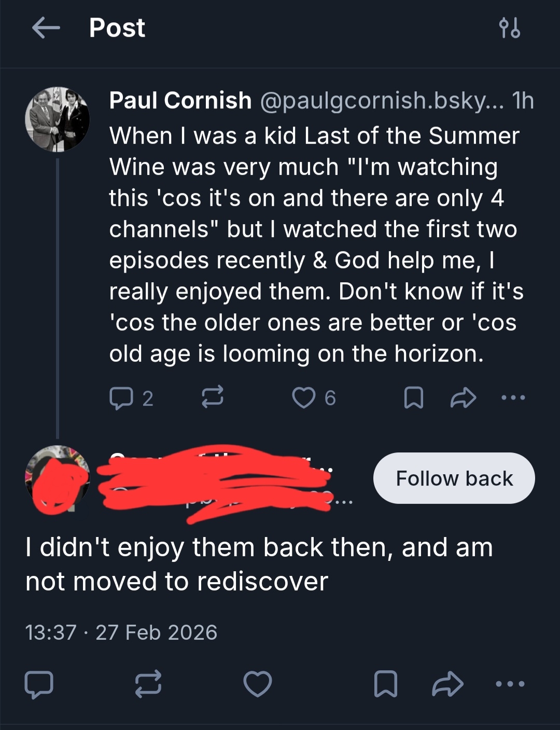This screenshot has height=730, width=560.
Task: Repost Paul Cornish's post
Action: (x=212, y=397)
